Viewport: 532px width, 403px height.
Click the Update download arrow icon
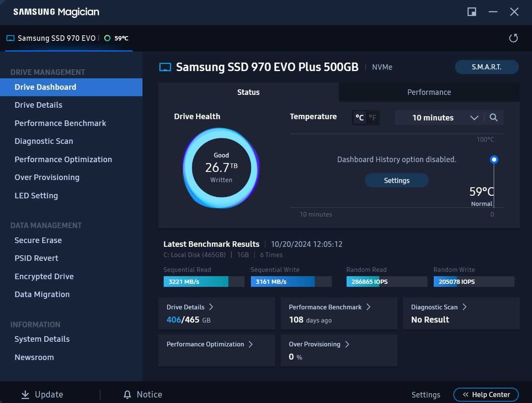pyautogui.click(x=26, y=395)
